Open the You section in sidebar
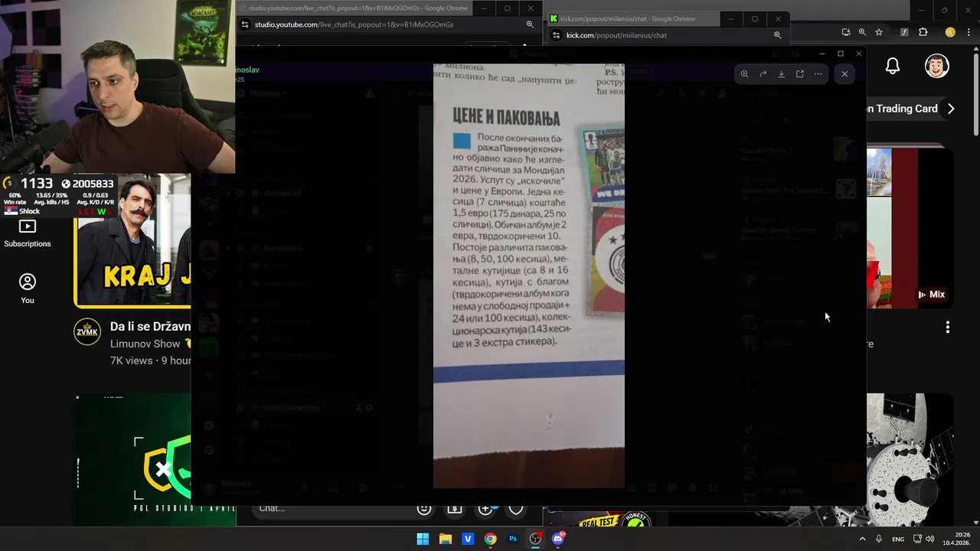The width and height of the screenshot is (980, 551). tap(28, 289)
